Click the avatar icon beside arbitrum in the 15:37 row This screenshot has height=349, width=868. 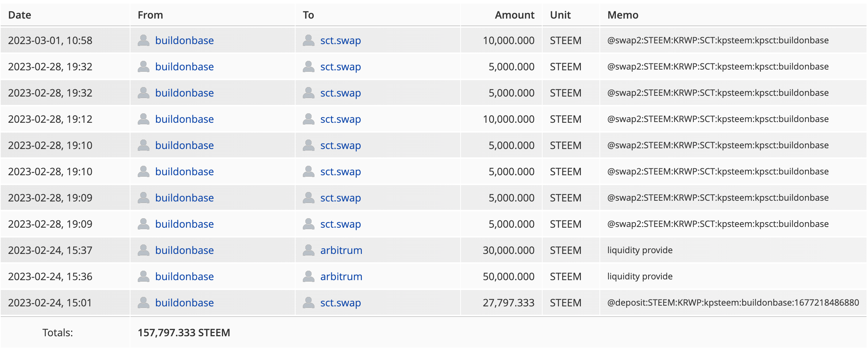pos(309,250)
